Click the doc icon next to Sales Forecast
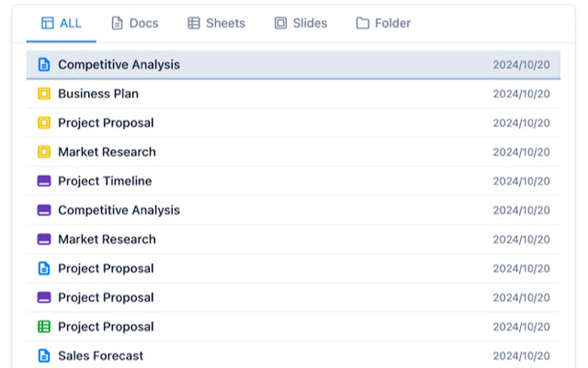Viewport: 588px width, 368px height. [x=45, y=356]
